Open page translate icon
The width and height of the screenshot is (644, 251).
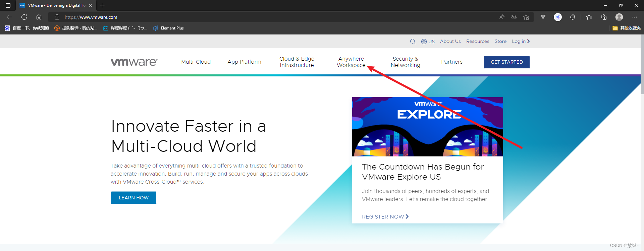(514, 17)
